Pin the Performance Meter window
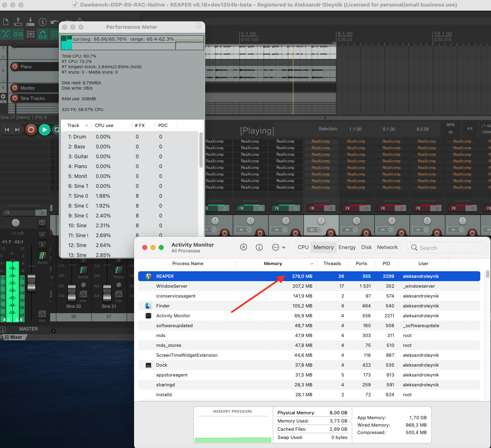The width and height of the screenshot is (491, 448). pyautogui.click(x=199, y=26)
